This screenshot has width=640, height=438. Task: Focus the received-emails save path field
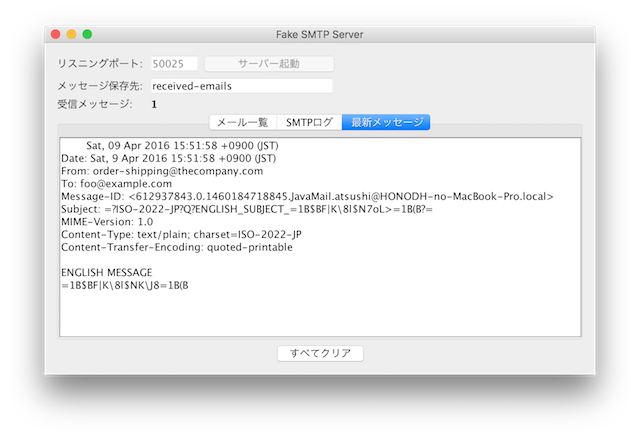pyautogui.click(x=241, y=86)
